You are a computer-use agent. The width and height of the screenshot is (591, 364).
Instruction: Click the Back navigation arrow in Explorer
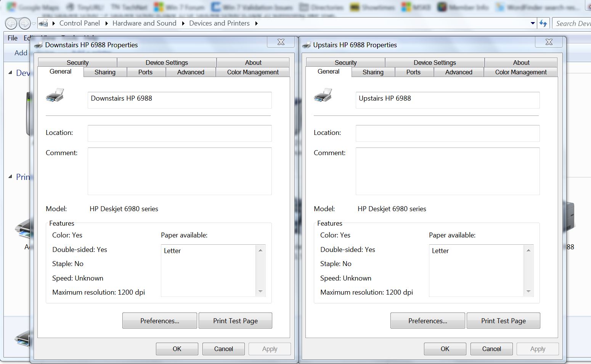[x=11, y=24]
